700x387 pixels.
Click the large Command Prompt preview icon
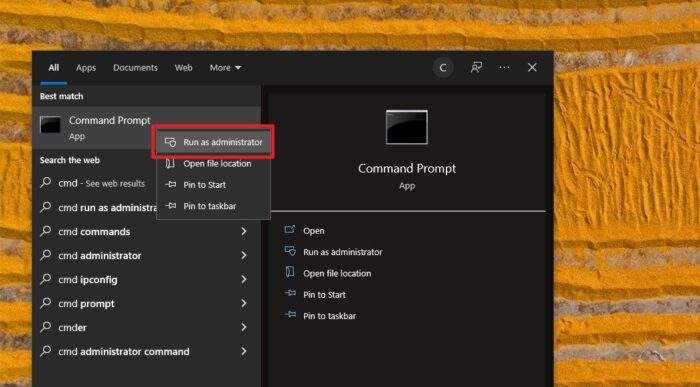point(407,127)
